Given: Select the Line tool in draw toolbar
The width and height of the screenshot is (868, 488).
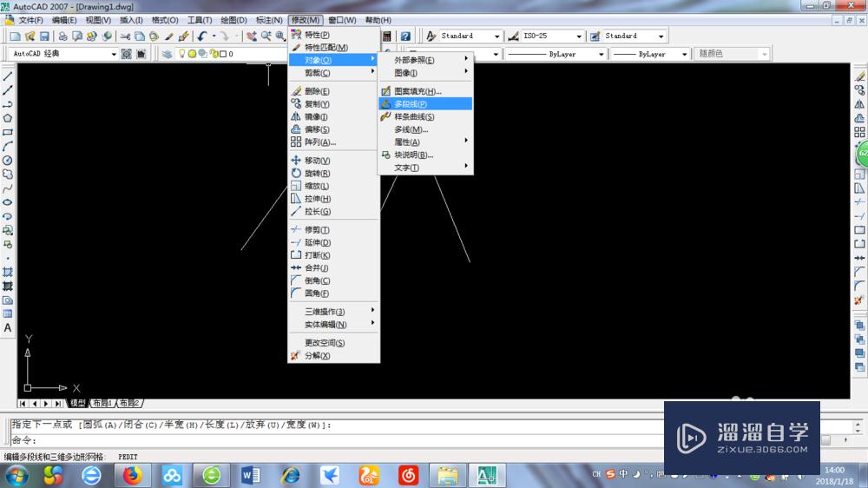Looking at the screenshot, I should [8, 76].
